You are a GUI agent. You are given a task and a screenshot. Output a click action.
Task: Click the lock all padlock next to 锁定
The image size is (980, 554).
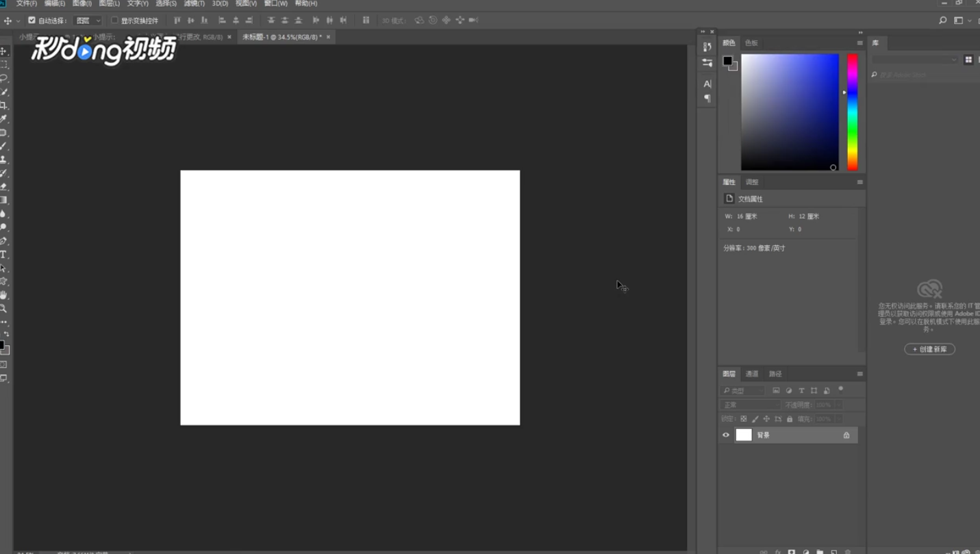point(790,418)
